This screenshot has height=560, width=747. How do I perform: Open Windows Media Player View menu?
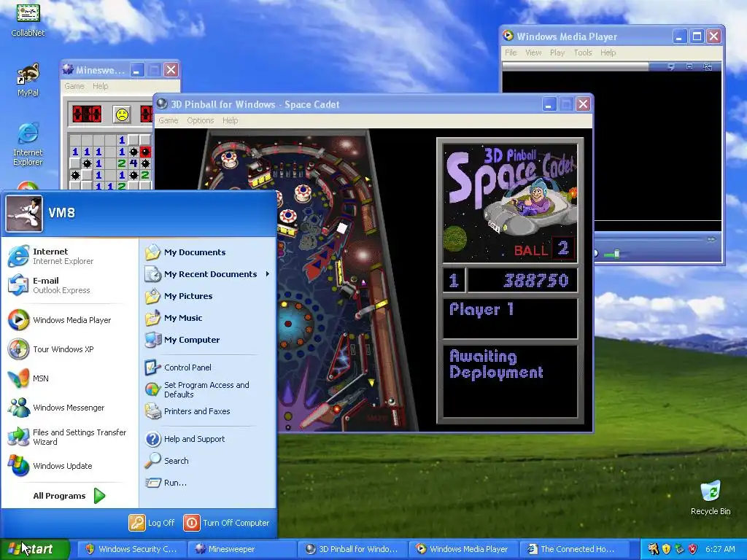pyautogui.click(x=533, y=52)
